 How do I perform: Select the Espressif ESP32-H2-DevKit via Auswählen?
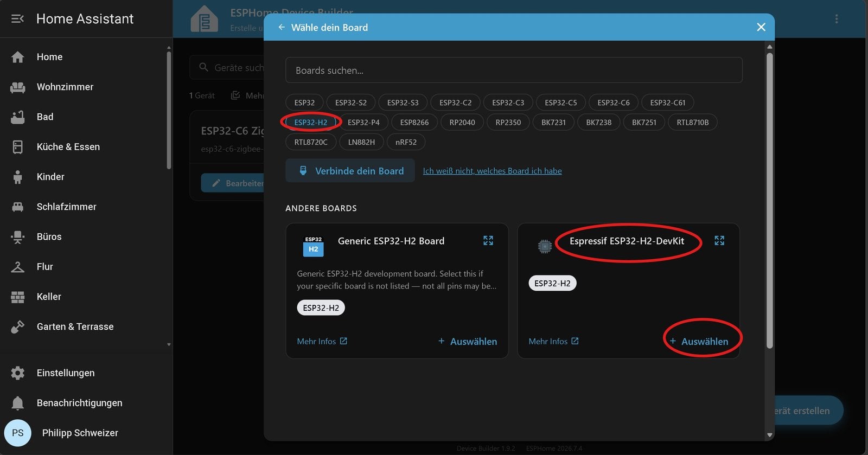(x=699, y=341)
